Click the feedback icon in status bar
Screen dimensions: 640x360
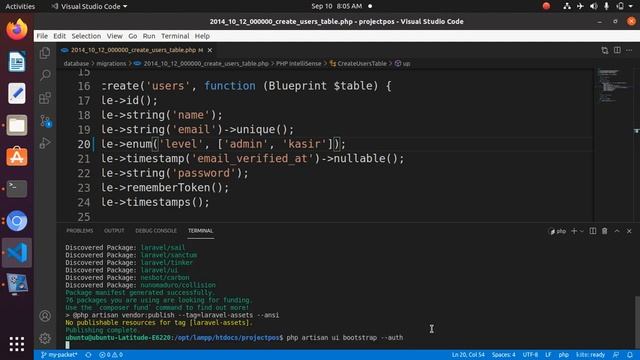(x=616, y=355)
